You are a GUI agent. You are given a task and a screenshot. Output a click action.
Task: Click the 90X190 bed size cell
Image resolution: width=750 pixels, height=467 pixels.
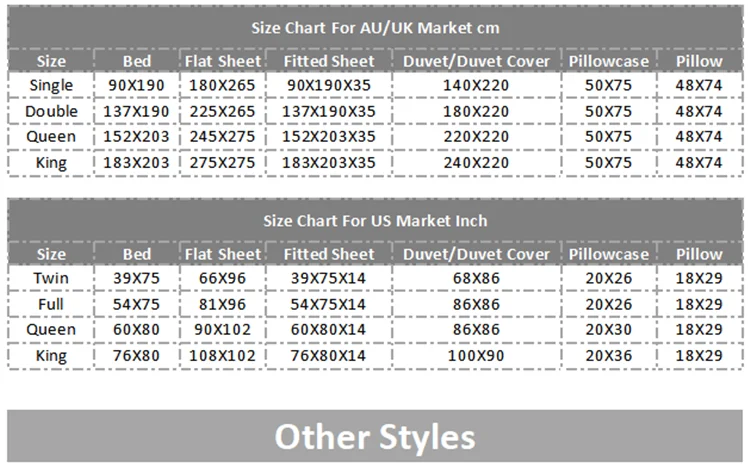[x=137, y=85]
